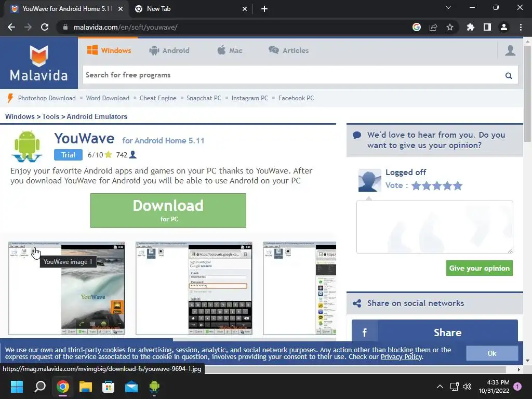
Task: Open Snapchat PC link
Action: (204, 98)
